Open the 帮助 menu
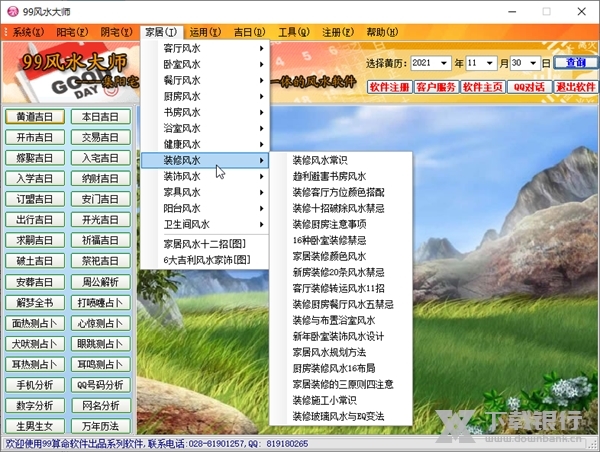Viewport: 600px width, 452px height. tap(382, 33)
